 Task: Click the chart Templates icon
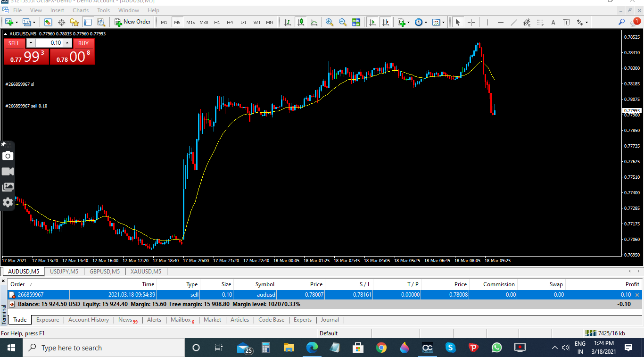click(436, 22)
